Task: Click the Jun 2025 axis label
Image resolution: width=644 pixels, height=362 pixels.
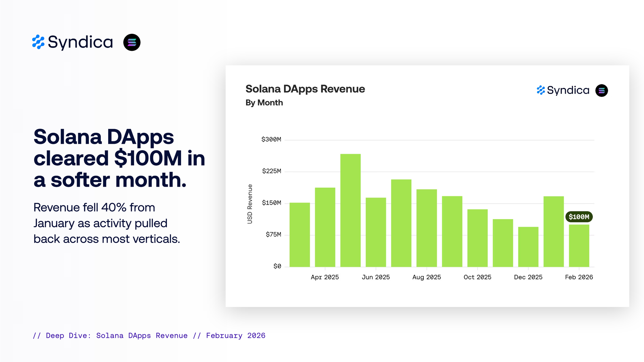Action: (x=375, y=277)
